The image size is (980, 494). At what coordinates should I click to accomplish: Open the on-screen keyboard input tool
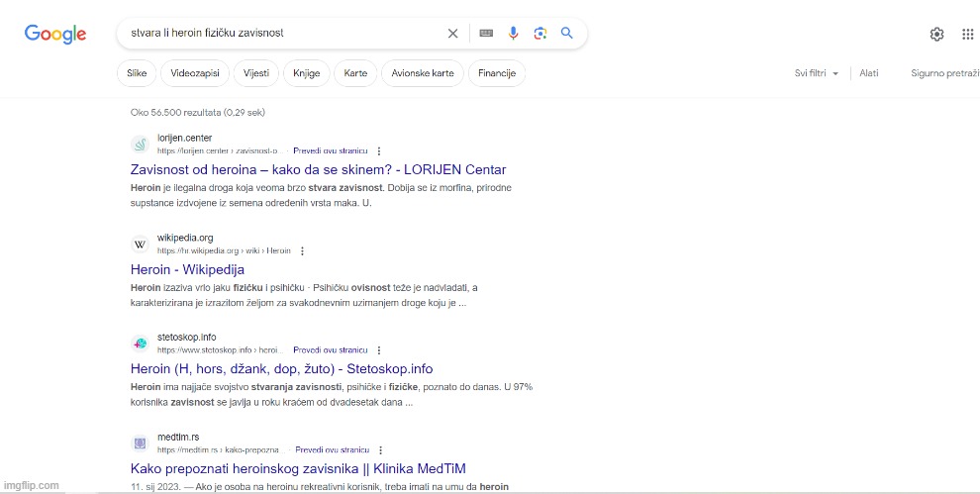486,33
